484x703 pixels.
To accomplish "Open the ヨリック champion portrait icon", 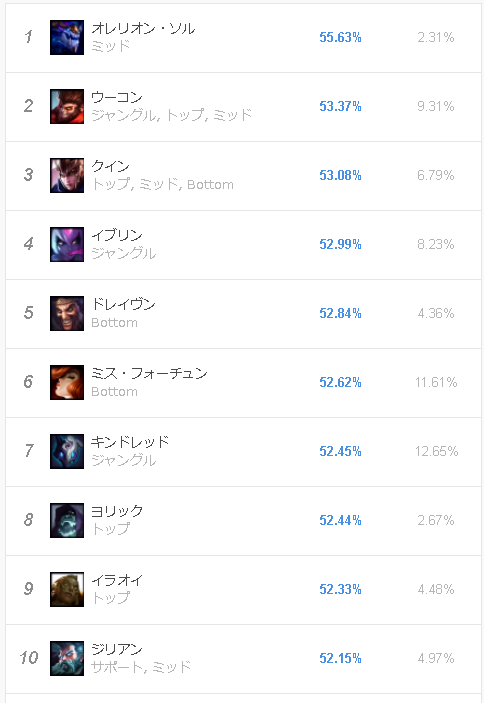I will [x=67, y=521].
